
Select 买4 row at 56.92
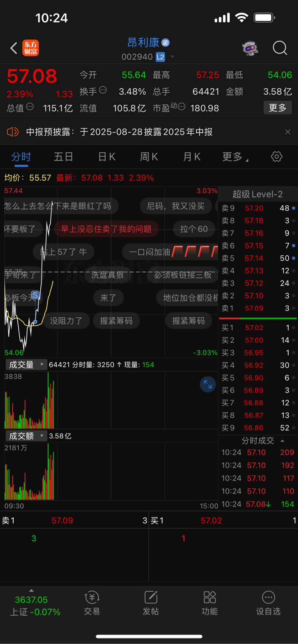[258, 365]
